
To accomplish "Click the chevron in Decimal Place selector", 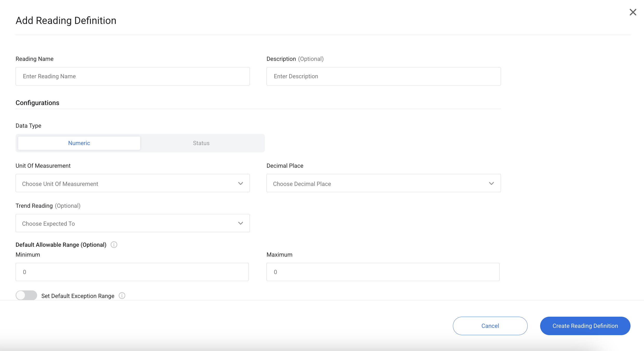I will coord(491,183).
